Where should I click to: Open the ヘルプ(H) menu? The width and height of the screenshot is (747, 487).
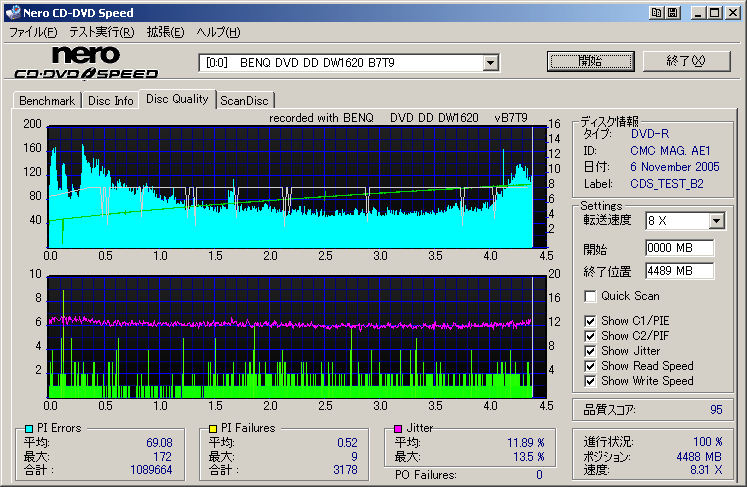tap(219, 32)
